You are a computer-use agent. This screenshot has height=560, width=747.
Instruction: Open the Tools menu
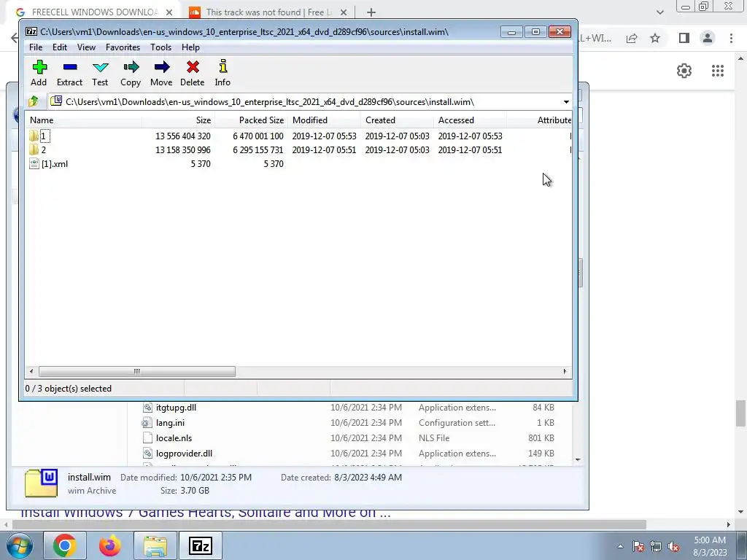(160, 47)
